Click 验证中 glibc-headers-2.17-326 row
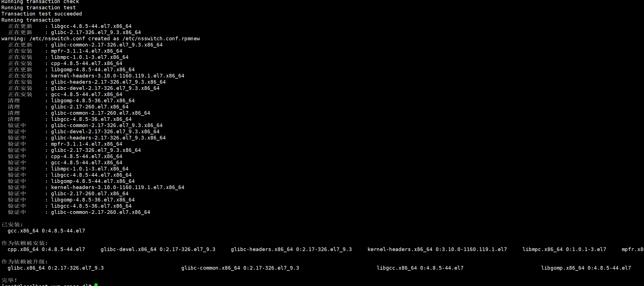This screenshot has width=644, height=286. 87,138
